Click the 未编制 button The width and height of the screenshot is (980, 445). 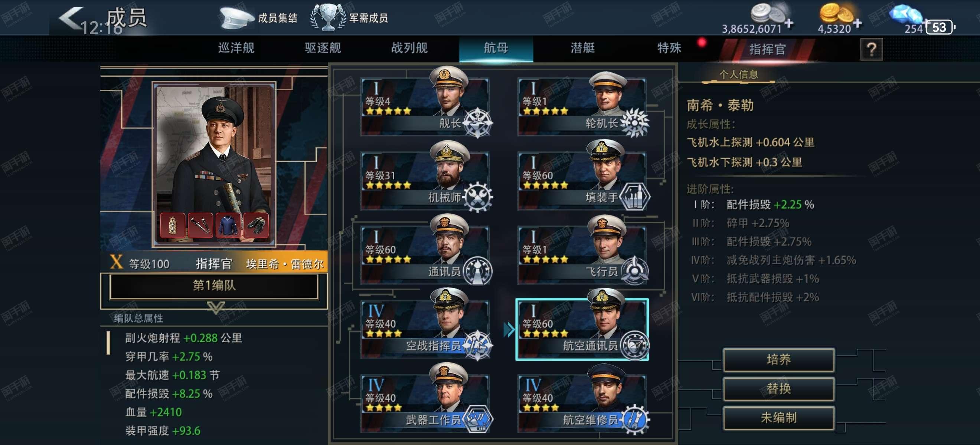pyautogui.click(x=779, y=418)
